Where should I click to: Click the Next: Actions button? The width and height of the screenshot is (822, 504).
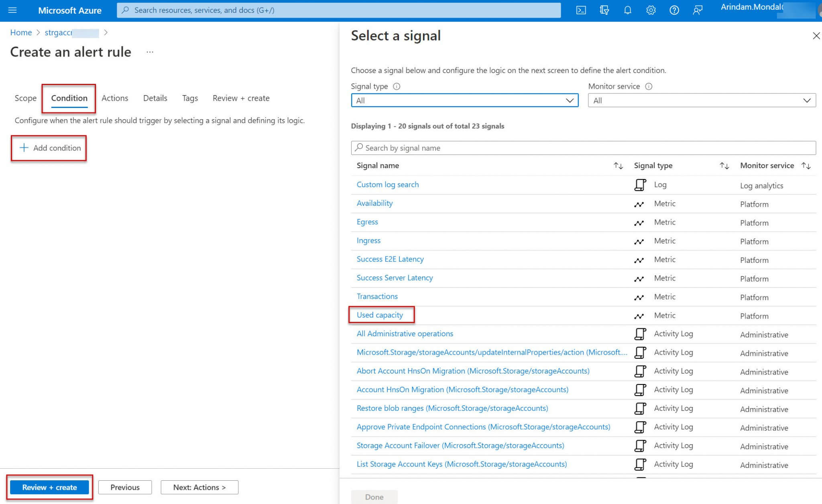(199, 487)
